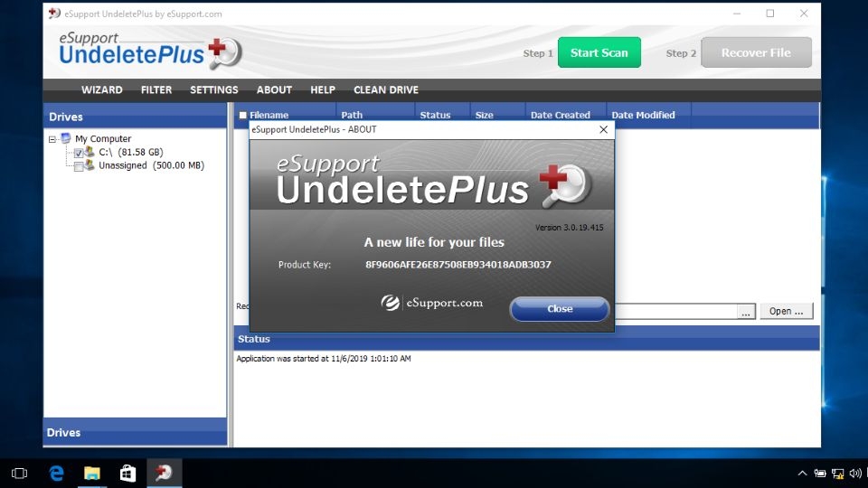Click the Version 3.0.19.415 text
868x488 pixels.
coord(569,228)
